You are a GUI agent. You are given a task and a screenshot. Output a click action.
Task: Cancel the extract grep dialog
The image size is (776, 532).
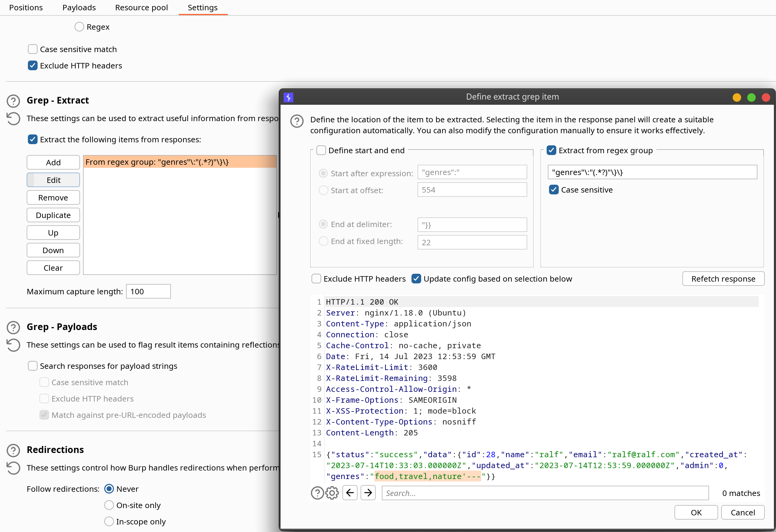[x=743, y=513]
